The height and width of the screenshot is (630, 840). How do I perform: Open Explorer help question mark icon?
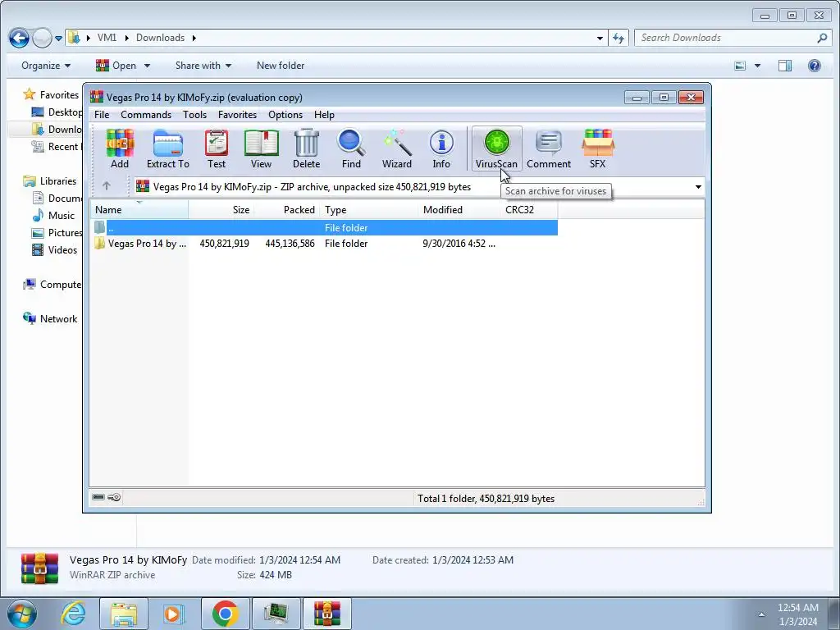click(x=815, y=66)
